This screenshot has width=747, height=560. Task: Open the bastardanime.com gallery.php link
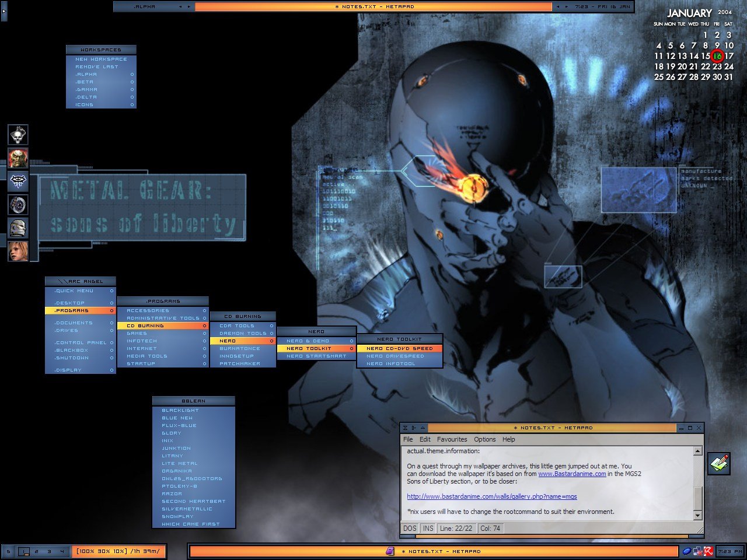(492, 496)
